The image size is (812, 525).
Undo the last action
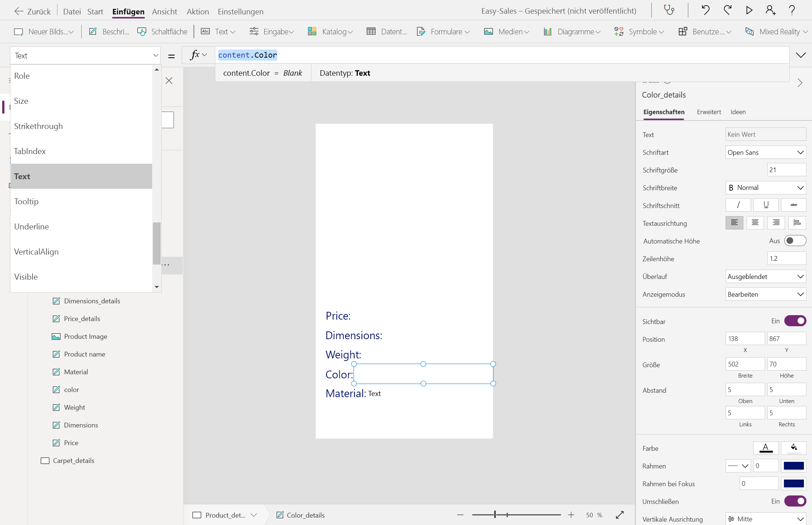(x=705, y=10)
